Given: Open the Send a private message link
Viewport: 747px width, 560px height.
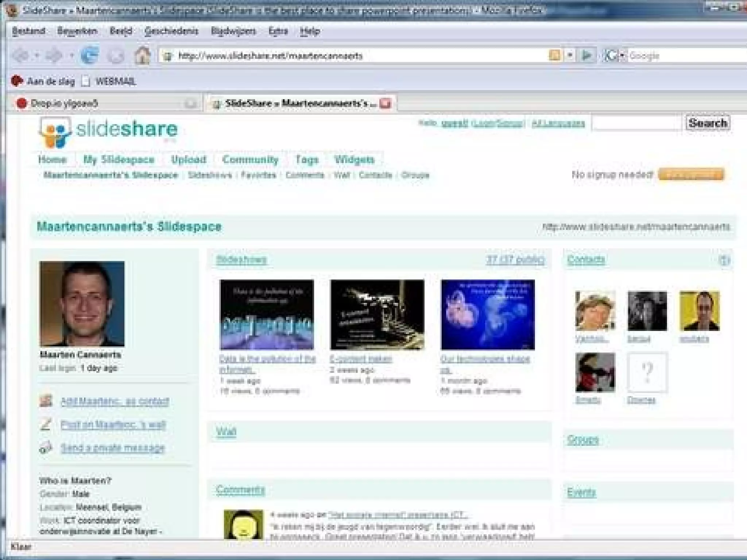Looking at the screenshot, I should click(x=113, y=447).
